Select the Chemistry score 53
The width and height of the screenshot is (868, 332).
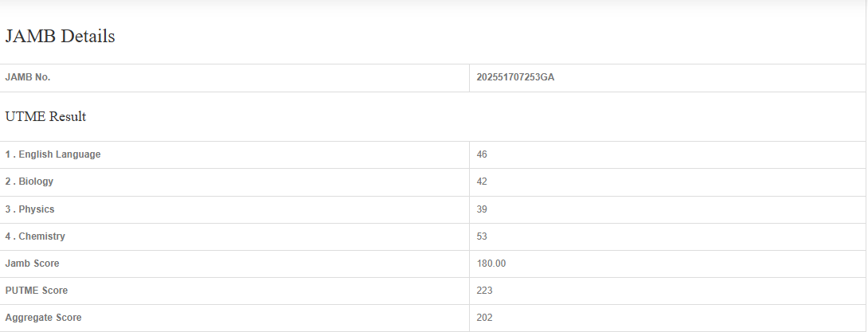[482, 236]
